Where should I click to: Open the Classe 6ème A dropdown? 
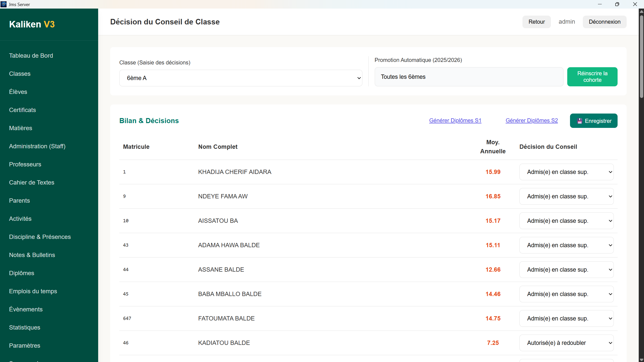point(241,78)
